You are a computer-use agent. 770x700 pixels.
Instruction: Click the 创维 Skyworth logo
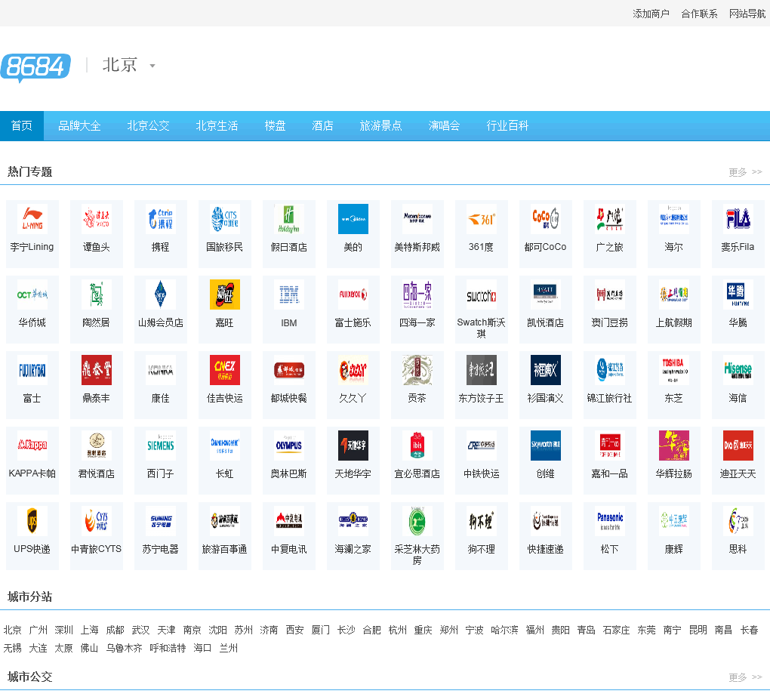[x=546, y=446]
